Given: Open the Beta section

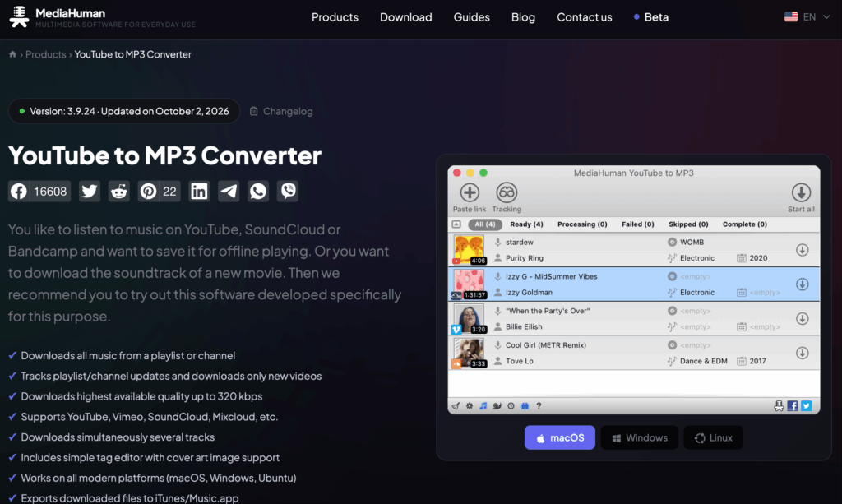Looking at the screenshot, I should tap(651, 17).
